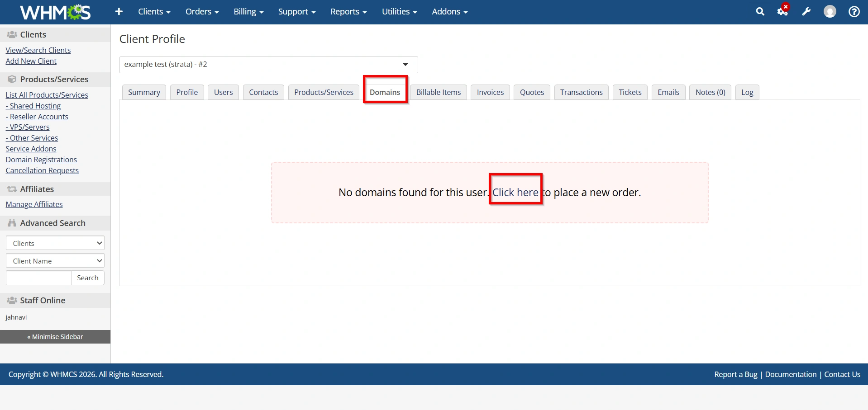
Task: Open the wrench configuration icon
Action: (x=806, y=12)
